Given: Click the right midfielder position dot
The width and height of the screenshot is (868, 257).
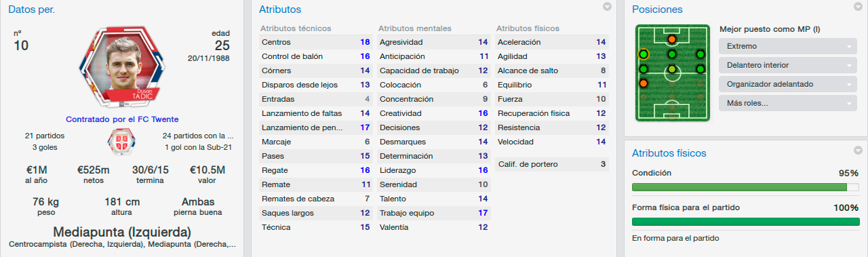Looking at the screenshot, I should 700,69.
